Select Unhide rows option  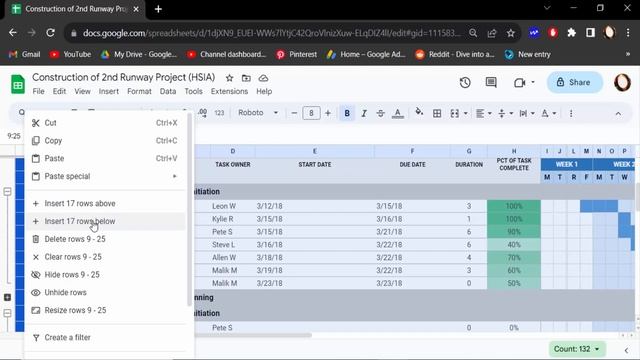tap(105, 293)
